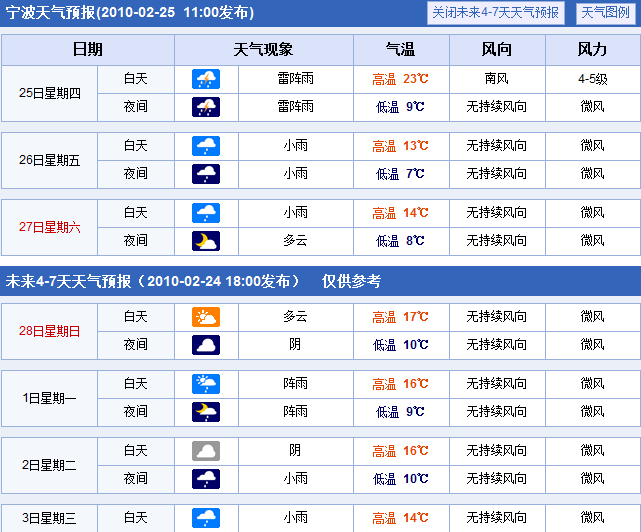Click 微风 in 25日 夜间 row
This screenshot has height=532, width=641.
coord(593,107)
